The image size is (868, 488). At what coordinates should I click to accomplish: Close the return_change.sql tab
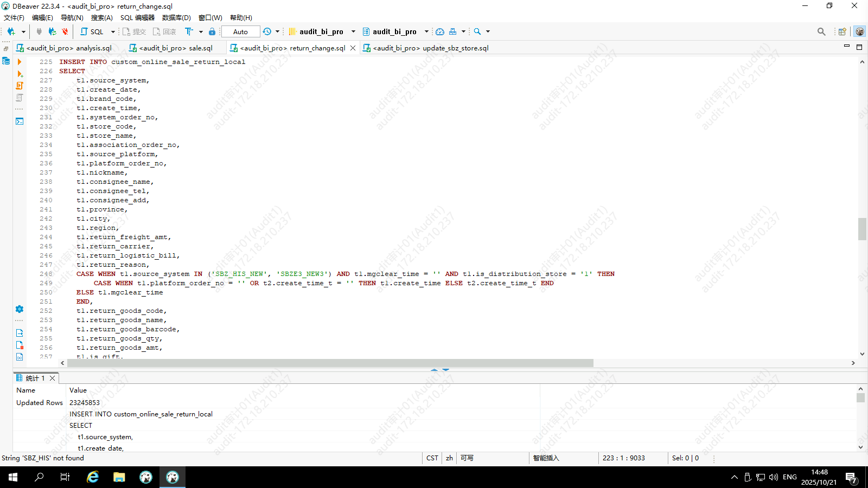[353, 48]
